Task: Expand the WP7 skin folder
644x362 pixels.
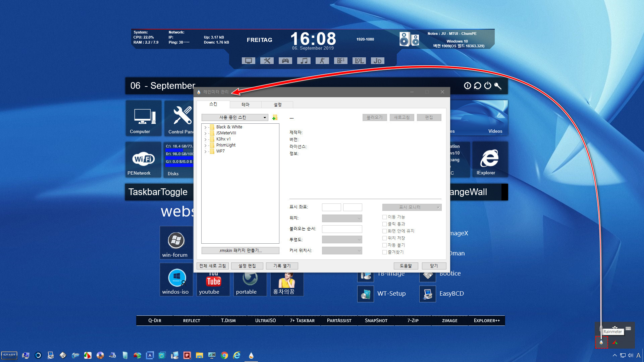Action: 206,152
